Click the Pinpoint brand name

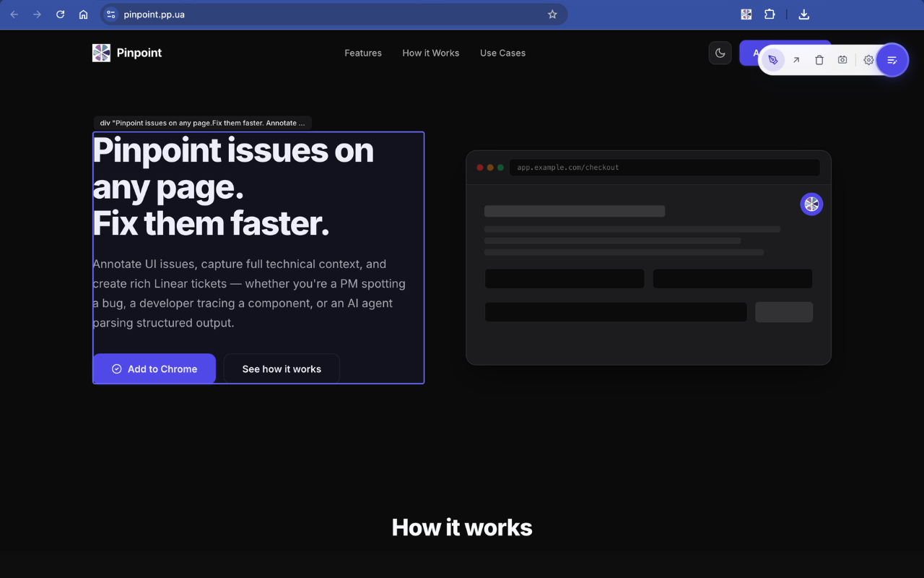pos(139,53)
